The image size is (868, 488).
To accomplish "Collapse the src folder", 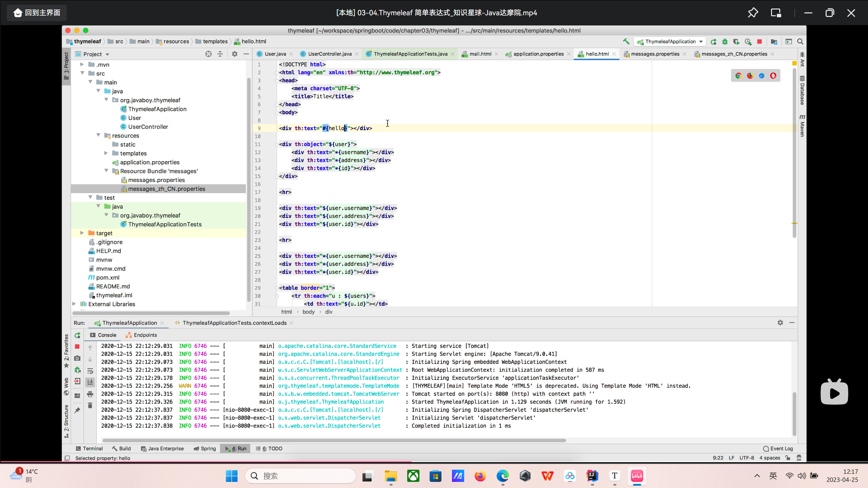I will 82,73.
